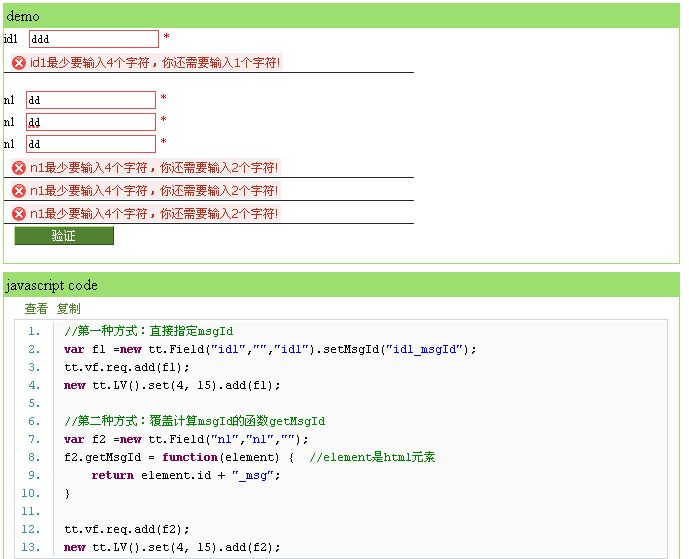Click the code line with setMsgId("id1_msgId")
689x559 pixels.
tap(270, 349)
